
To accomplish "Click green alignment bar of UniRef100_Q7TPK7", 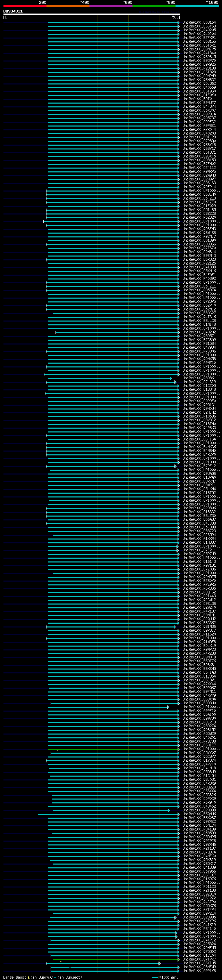I will pos(116,959).
